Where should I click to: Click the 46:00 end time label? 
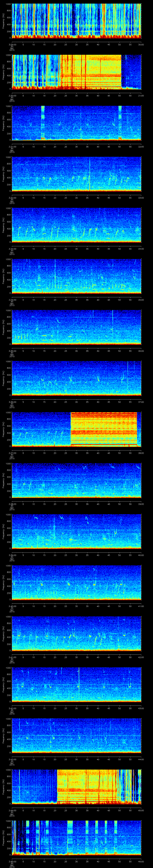click(x=141, y=861)
